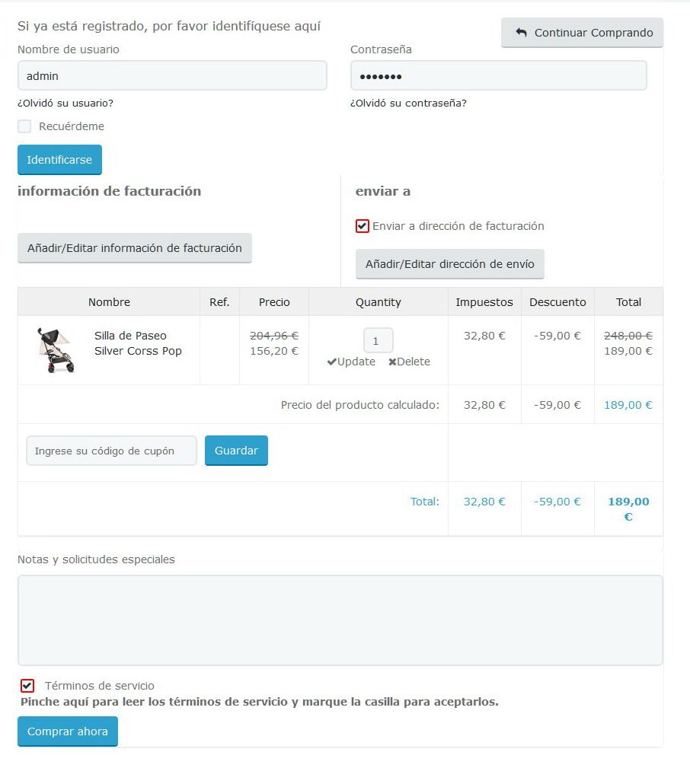Click Añadir/Editar dirección de envío button
This screenshot has width=690, height=784.
click(x=450, y=264)
